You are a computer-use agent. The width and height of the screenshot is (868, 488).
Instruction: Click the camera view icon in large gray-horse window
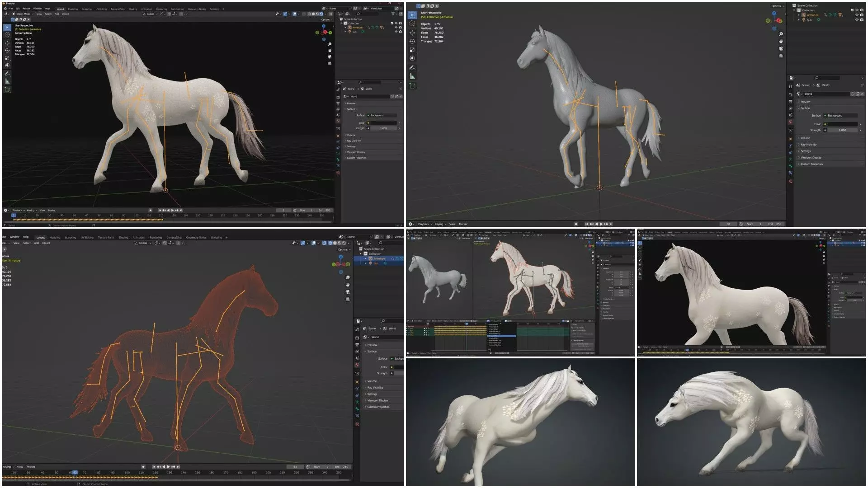click(x=781, y=48)
